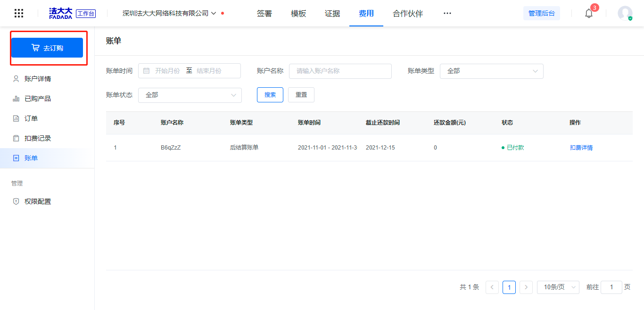Screen dimensions: 644x310
Task: Click the 订单 sidebar icon
Action: point(16,118)
